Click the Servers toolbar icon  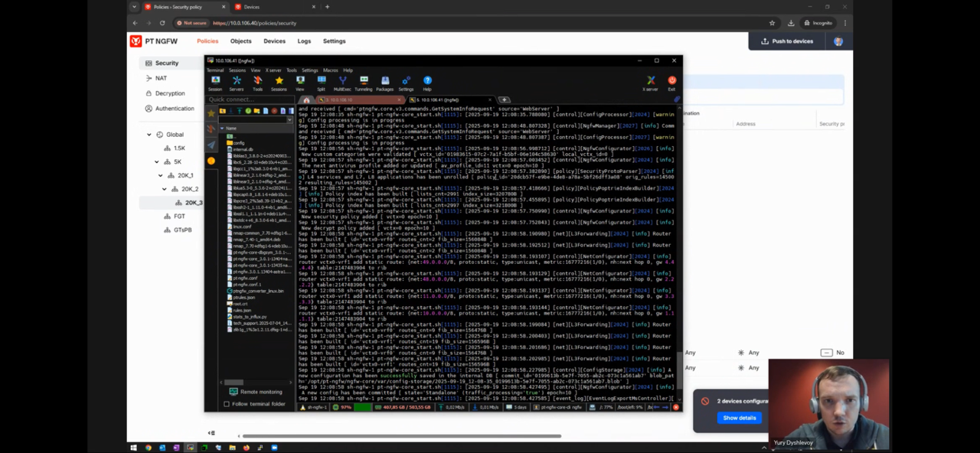(x=237, y=83)
